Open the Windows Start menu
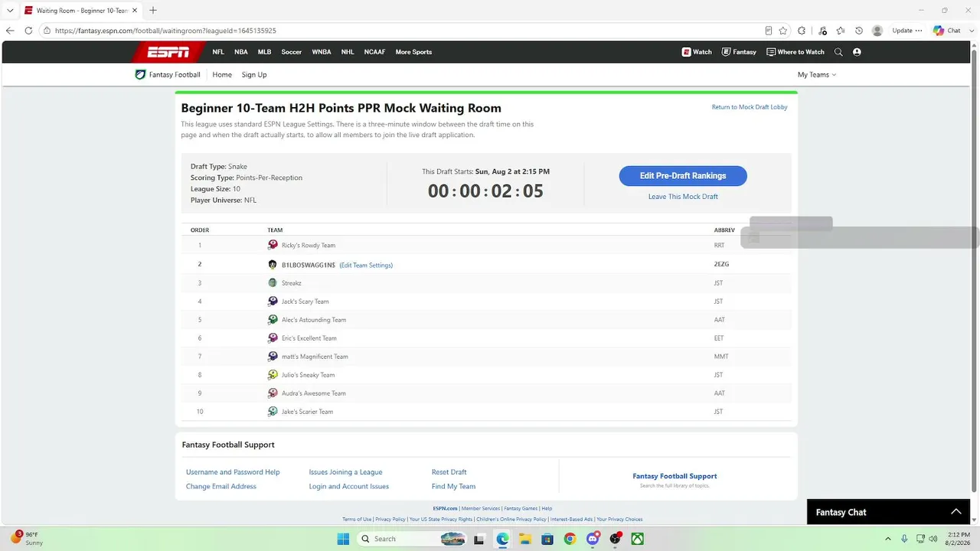This screenshot has height=551, width=980. (343, 539)
